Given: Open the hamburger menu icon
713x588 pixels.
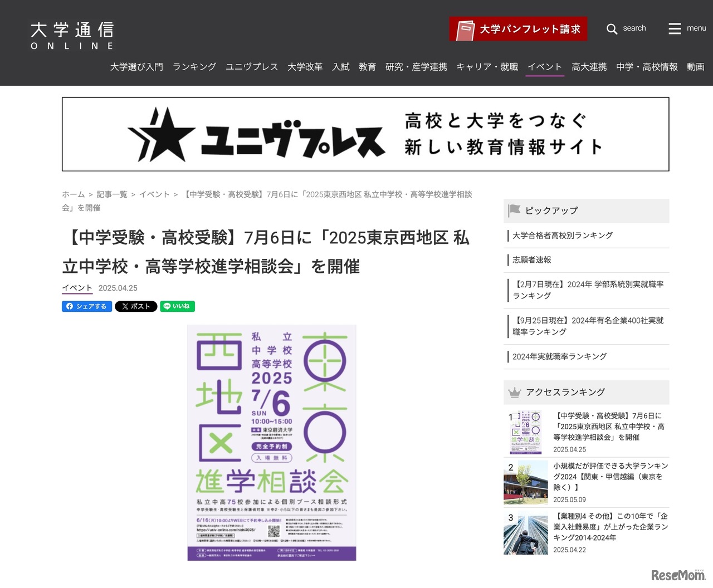Looking at the screenshot, I should [675, 28].
